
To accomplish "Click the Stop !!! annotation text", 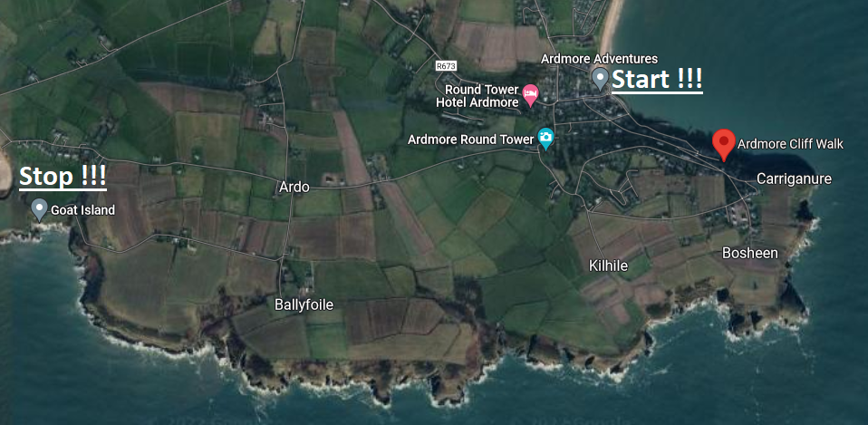I will click(63, 177).
